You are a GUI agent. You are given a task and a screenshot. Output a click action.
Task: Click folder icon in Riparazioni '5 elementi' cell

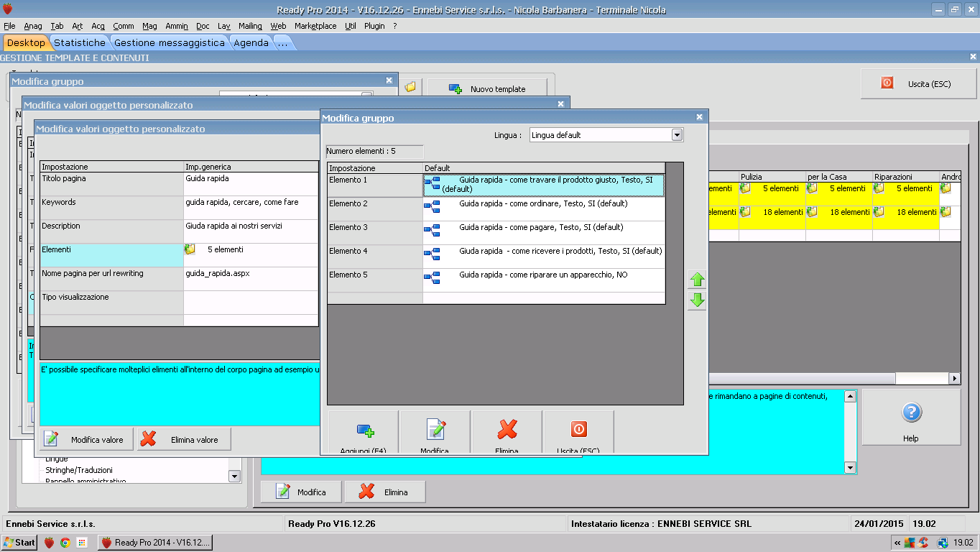(879, 188)
